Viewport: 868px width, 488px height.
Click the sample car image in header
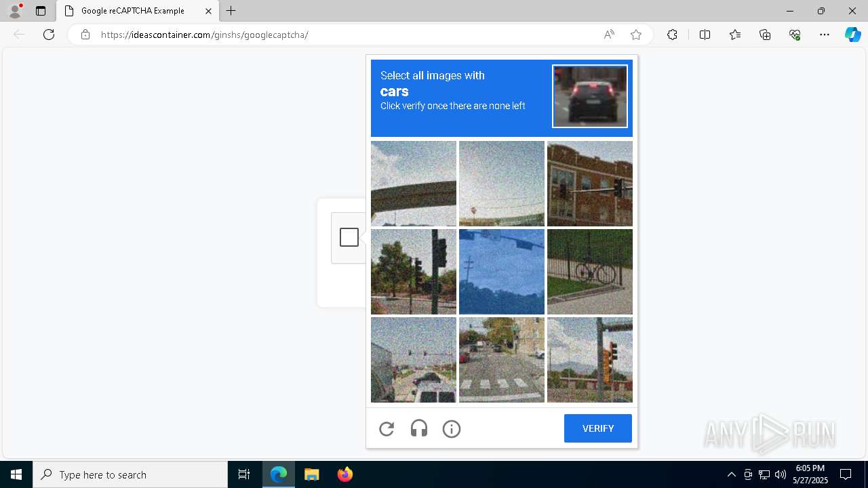click(x=590, y=96)
